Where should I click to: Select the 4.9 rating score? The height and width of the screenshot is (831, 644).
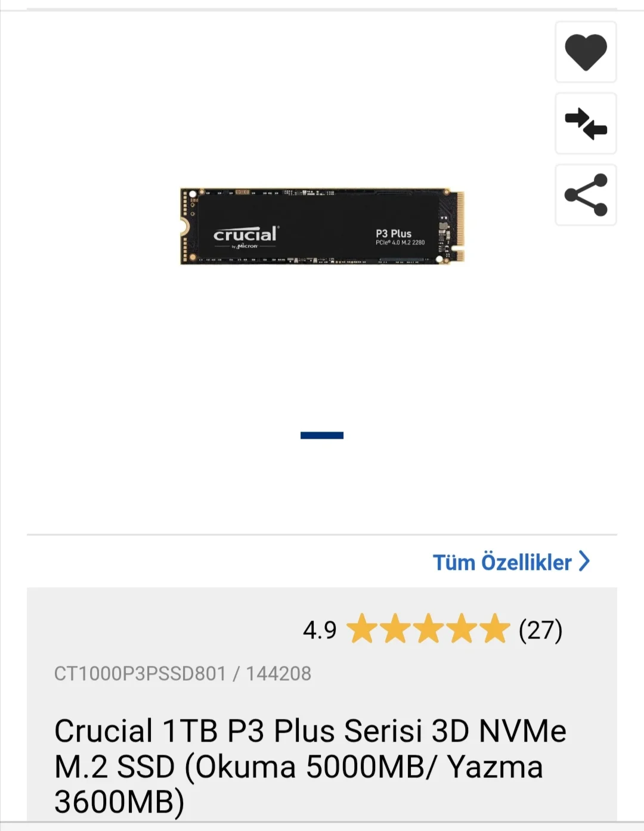(x=320, y=630)
